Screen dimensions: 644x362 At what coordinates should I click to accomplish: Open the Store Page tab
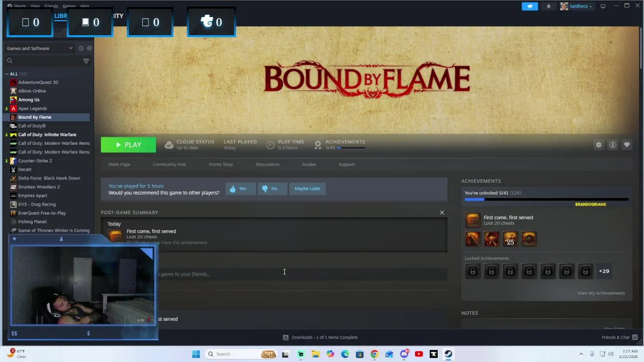[x=119, y=164]
